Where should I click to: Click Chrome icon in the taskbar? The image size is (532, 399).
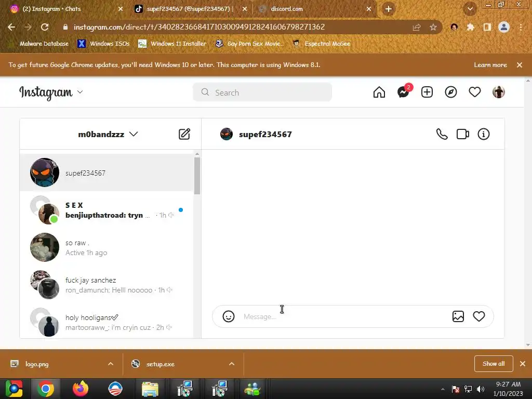[x=46, y=389]
